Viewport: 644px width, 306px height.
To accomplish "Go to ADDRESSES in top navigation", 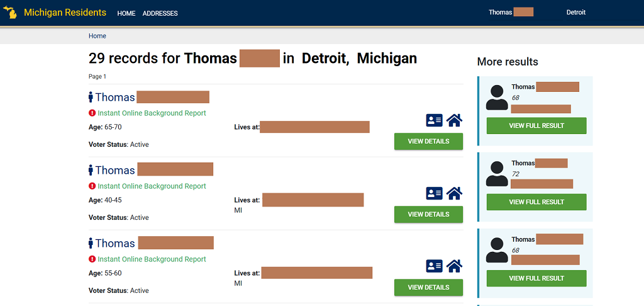I will pos(160,13).
